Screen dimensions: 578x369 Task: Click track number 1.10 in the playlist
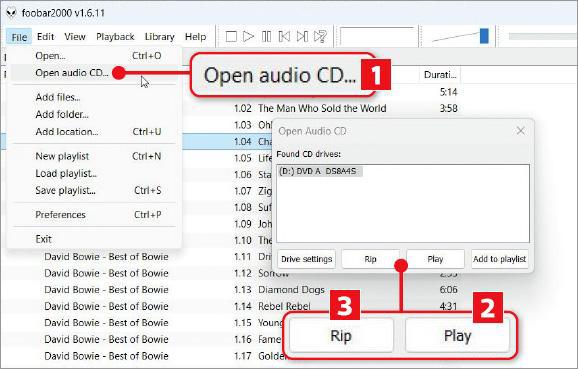(243, 240)
